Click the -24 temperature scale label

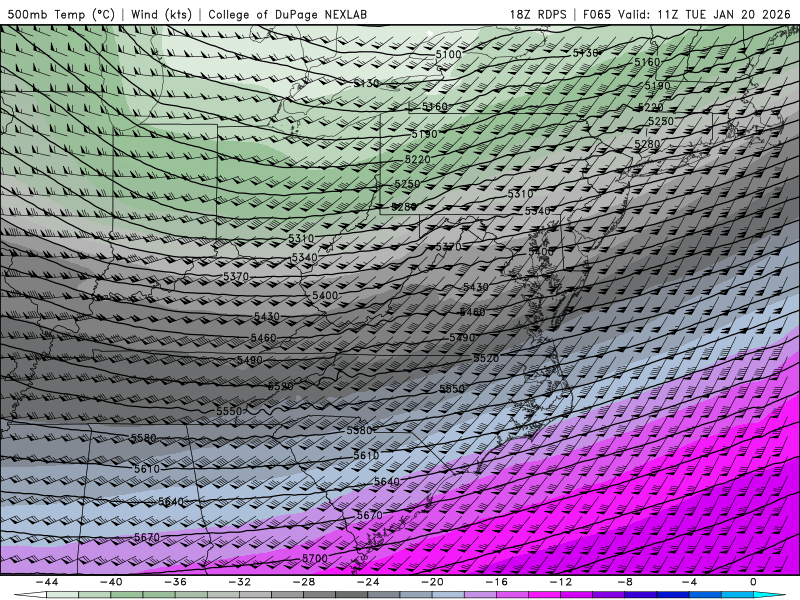pyautogui.click(x=368, y=582)
